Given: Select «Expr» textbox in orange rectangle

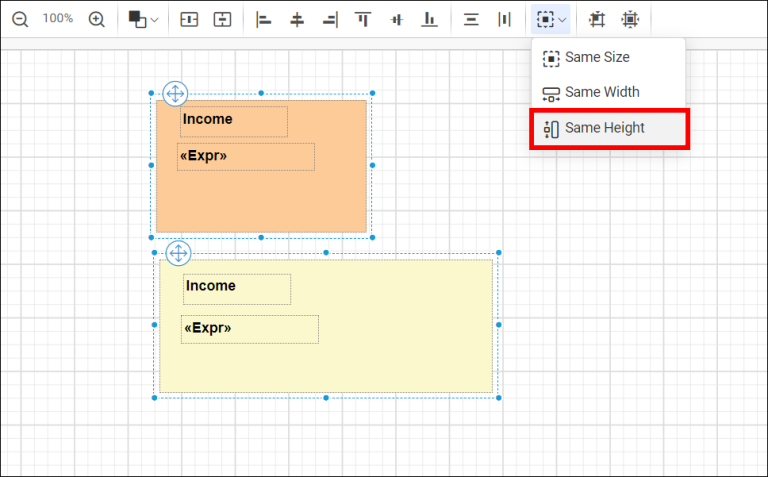Looking at the screenshot, I should click(x=246, y=157).
